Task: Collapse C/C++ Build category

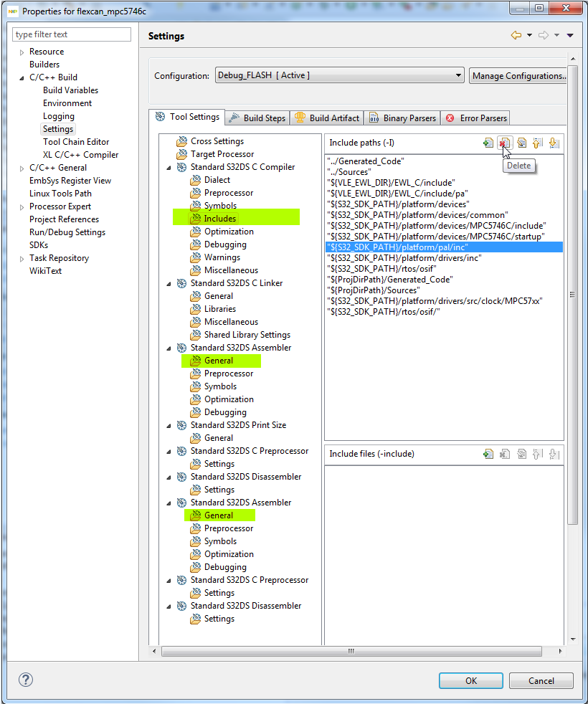Action: point(22,77)
